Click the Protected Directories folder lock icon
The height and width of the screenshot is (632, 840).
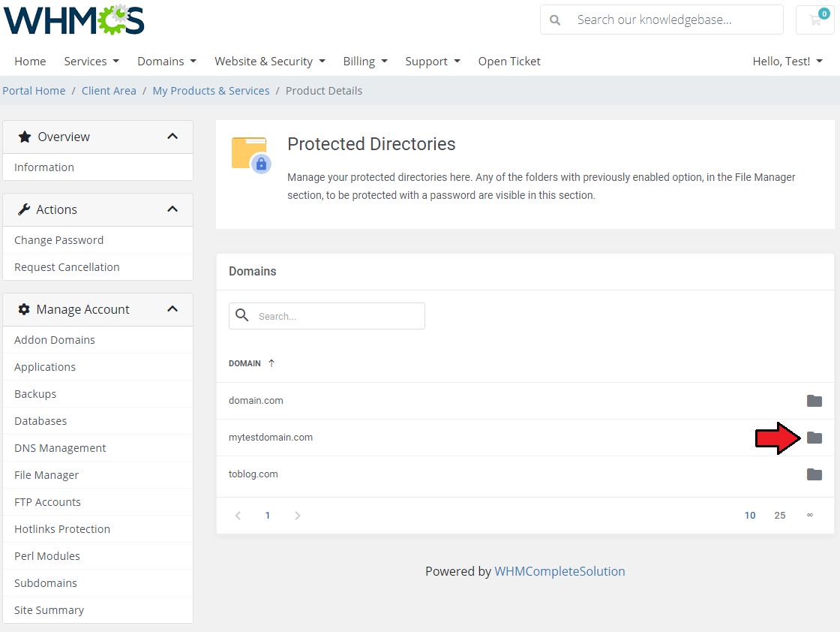[250, 155]
